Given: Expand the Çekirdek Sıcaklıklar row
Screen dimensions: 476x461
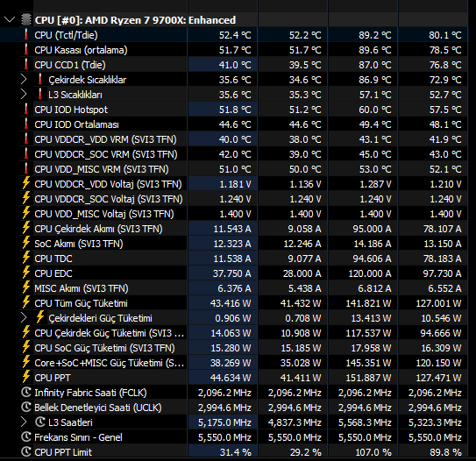Looking at the screenshot, I should click(24, 80).
